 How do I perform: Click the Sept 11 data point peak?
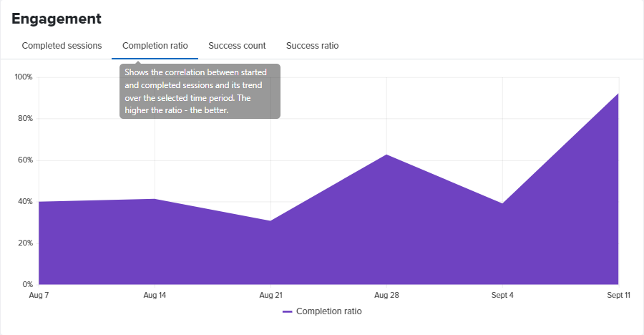pyautogui.click(x=618, y=94)
